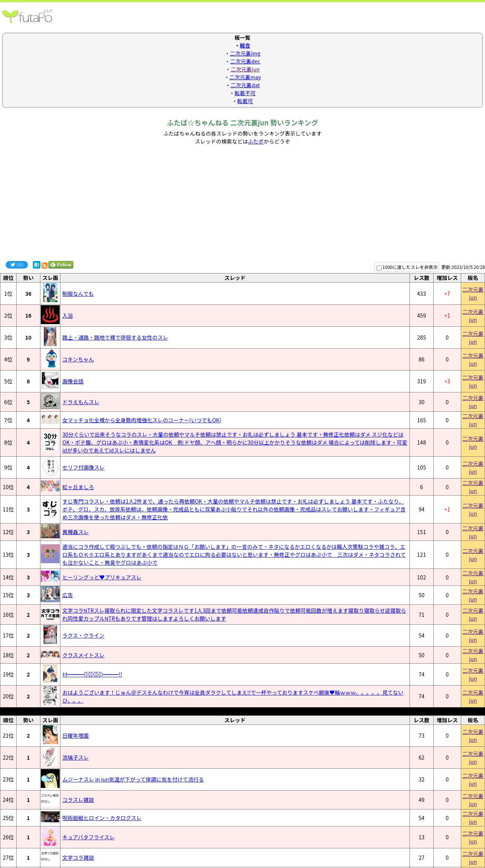This screenshot has height=868, width=485.
Task: Open the コキンちゃん character thumbnail
Action: click(x=50, y=359)
